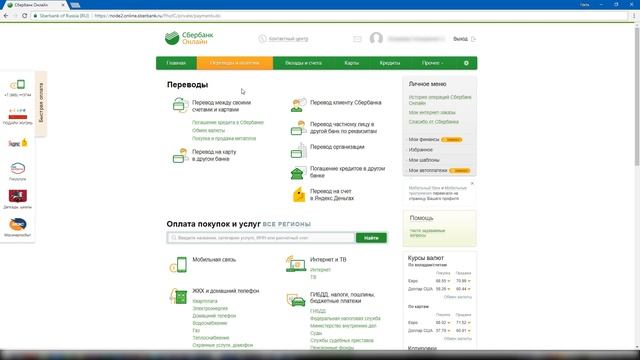This screenshot has height=360, width=640.
Task: Open Покупка и продажа металлов link
Action: 224,139
